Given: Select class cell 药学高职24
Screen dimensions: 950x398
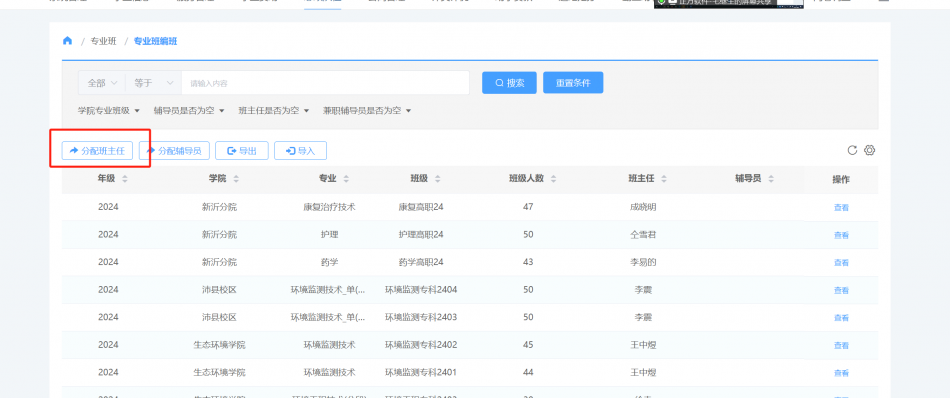Looking at the screenshot, I should click(421, 262).
